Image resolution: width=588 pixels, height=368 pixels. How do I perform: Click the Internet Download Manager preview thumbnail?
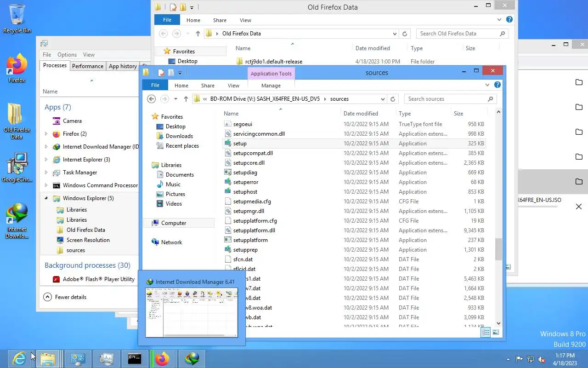click(192, 312)
